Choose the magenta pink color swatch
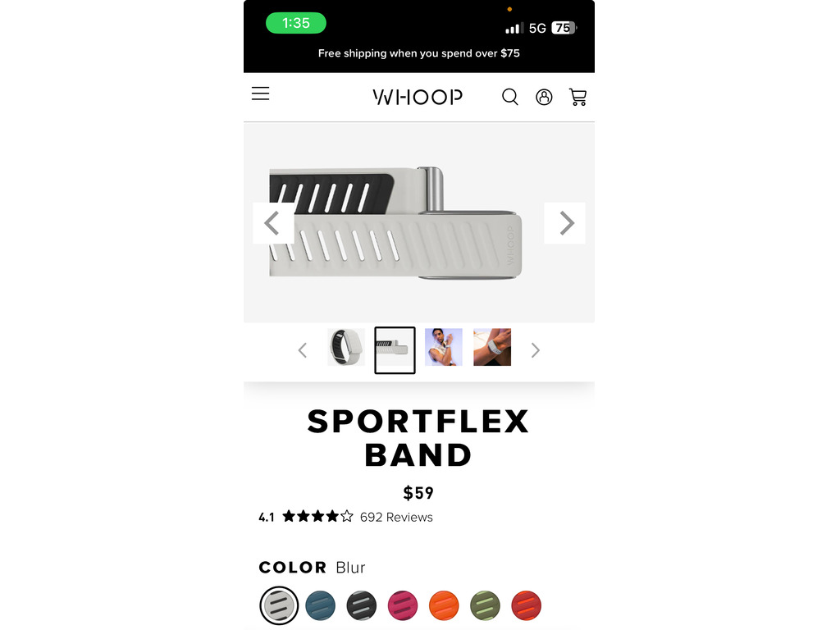The image size is (840, 630). click(403, 605)
